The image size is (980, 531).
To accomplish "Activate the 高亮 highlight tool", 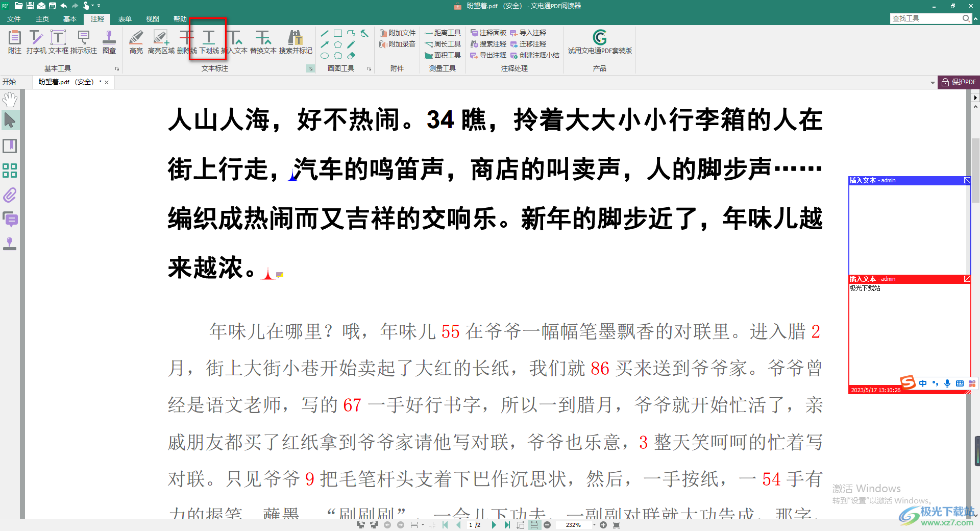I will point(136,41).
